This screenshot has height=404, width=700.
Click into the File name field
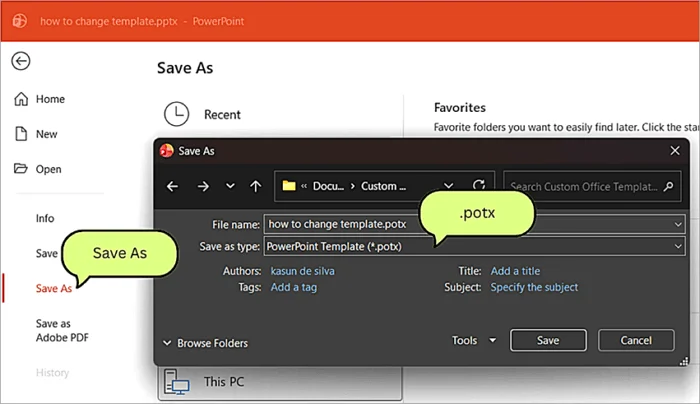474,224
